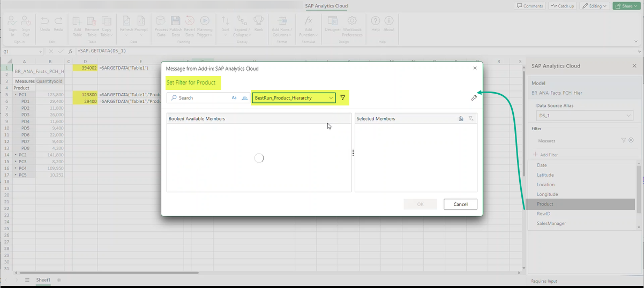This screenshot has height=288, width=644.
Task: Click the Catch up button
Action: pos(563,6)
